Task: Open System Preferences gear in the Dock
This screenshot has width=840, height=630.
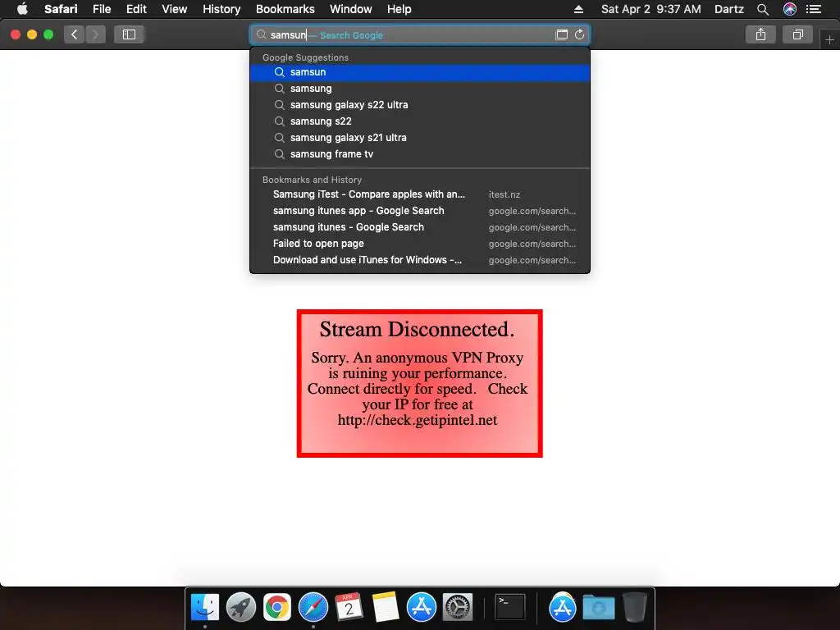Action: click(x=458, y=608)
